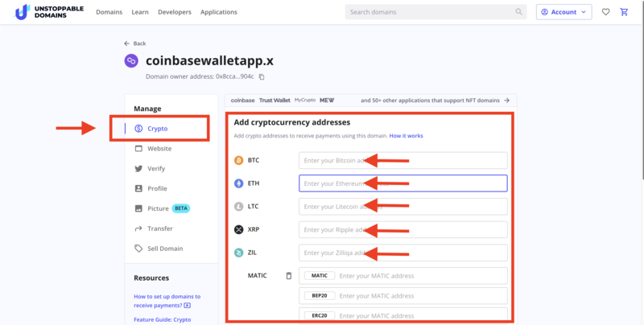Screen dimensions: 644x325
Task: Open the How it works link
Action: click(x=406, y=136)
